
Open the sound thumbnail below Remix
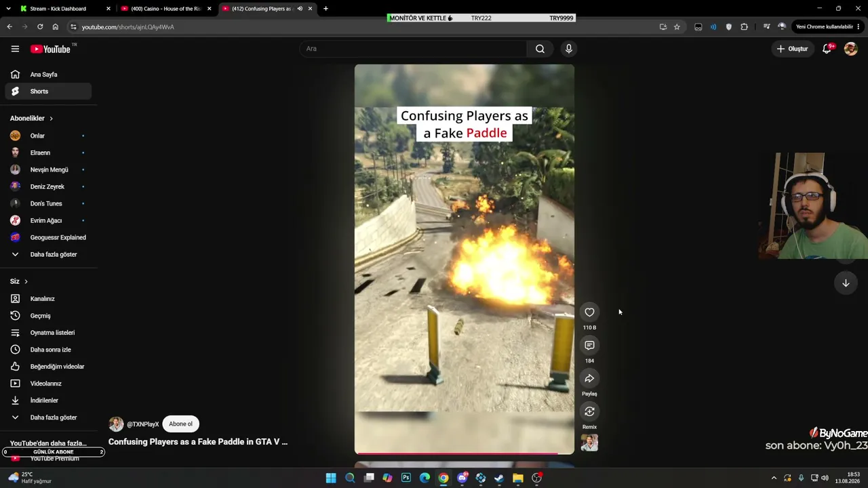[x=589, y=443]
